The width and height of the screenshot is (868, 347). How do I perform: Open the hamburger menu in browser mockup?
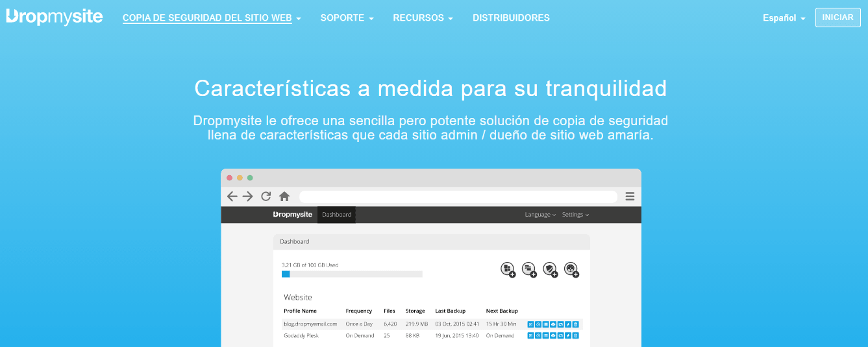click(x=629, y=197)
